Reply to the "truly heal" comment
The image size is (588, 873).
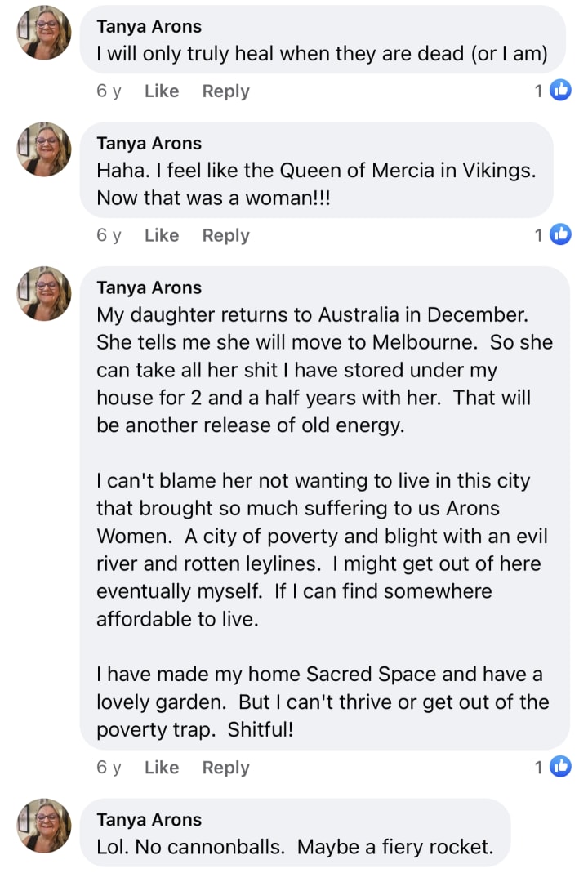(x=225, y=91)
